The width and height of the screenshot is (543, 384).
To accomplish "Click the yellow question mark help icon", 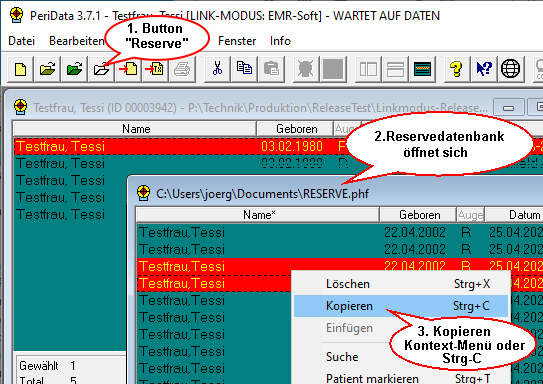I will point(456,69).
